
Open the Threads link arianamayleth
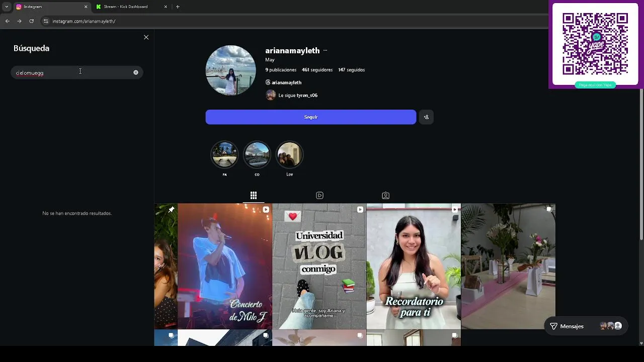283,82
